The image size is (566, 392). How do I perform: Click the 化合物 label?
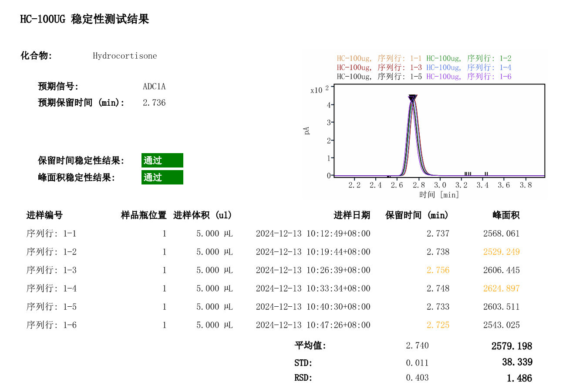37,56
